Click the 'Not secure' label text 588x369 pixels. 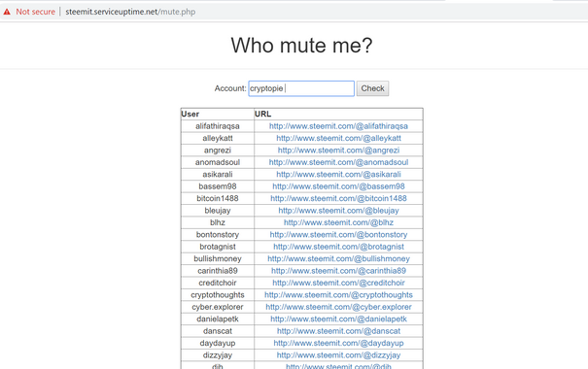point(35,12)
